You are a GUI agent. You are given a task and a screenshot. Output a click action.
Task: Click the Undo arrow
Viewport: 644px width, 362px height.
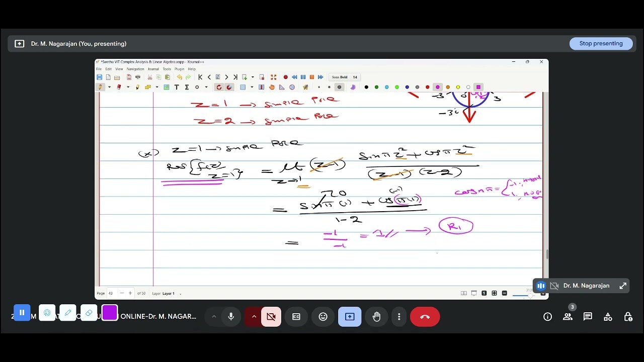coord(180,77)
